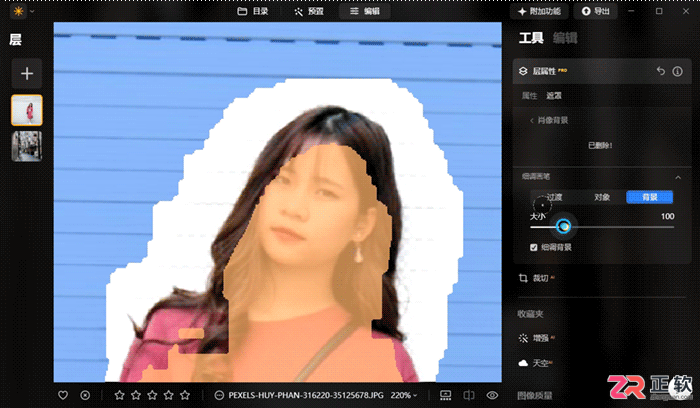
Task: Select the 对象 brush mode
Action: tap(602, 197)
